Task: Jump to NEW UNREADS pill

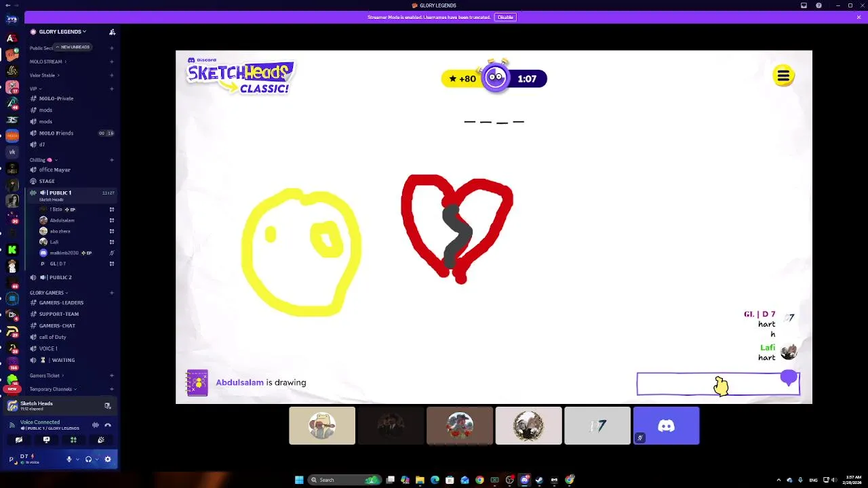Action: [73, 47]
